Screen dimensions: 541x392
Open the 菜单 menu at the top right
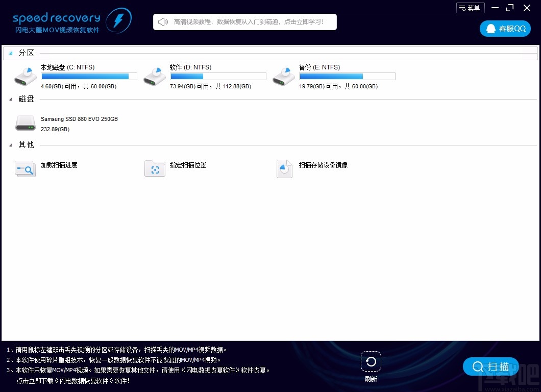(470, 8)
